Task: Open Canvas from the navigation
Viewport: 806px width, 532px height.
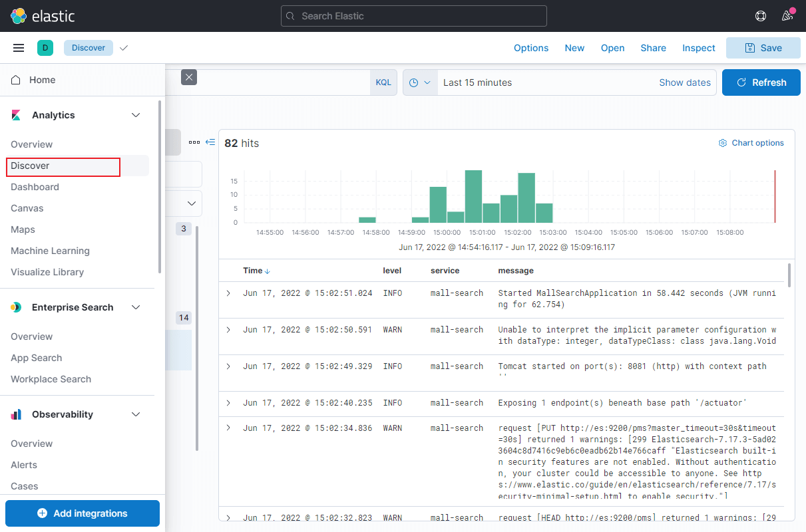Action: coord(27,208)
